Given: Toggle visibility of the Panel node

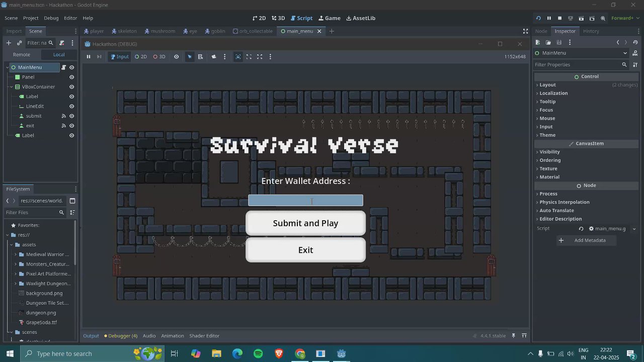Looking at the screenshot, I should click(71, 77).
